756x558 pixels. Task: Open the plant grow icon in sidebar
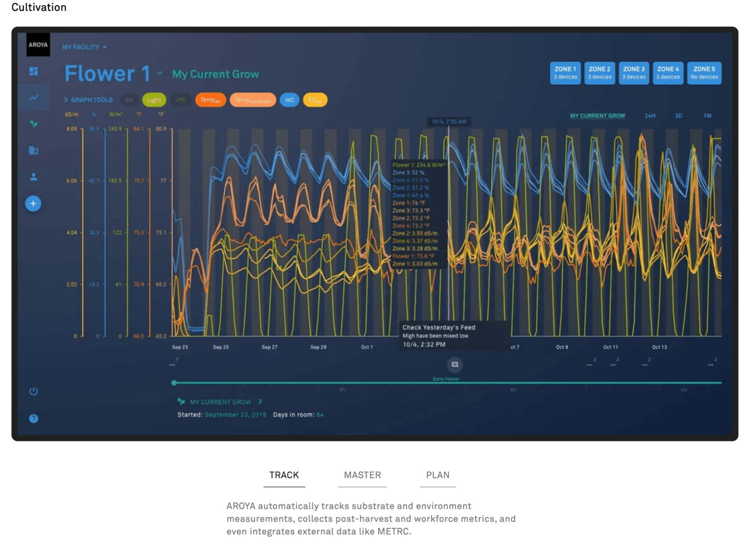(x=33, y=124)
